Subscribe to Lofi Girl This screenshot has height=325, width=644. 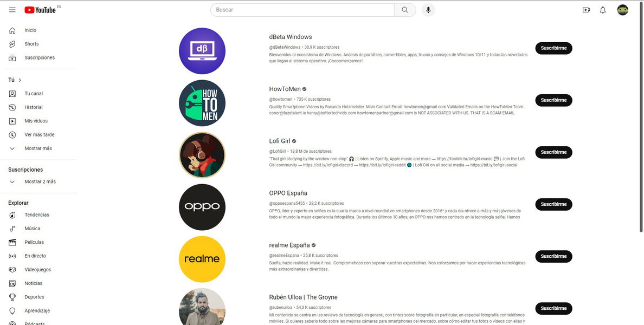(553, 152)
